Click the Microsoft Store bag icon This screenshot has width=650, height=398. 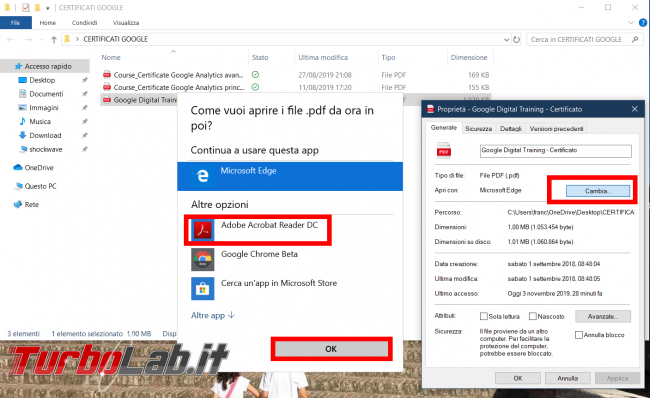[202, 289]
